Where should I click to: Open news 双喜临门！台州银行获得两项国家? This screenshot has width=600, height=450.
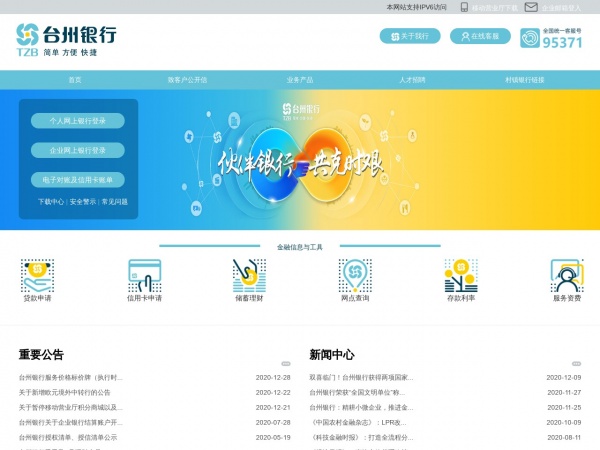point(361,378)
